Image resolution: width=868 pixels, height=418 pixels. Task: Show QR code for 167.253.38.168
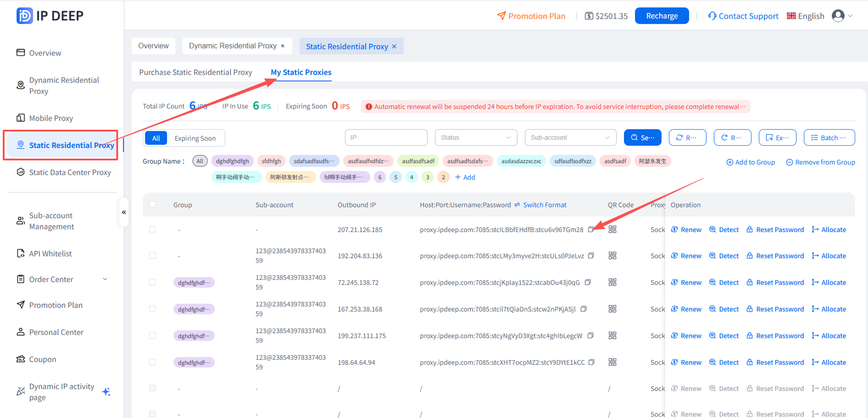pos(613,309)
